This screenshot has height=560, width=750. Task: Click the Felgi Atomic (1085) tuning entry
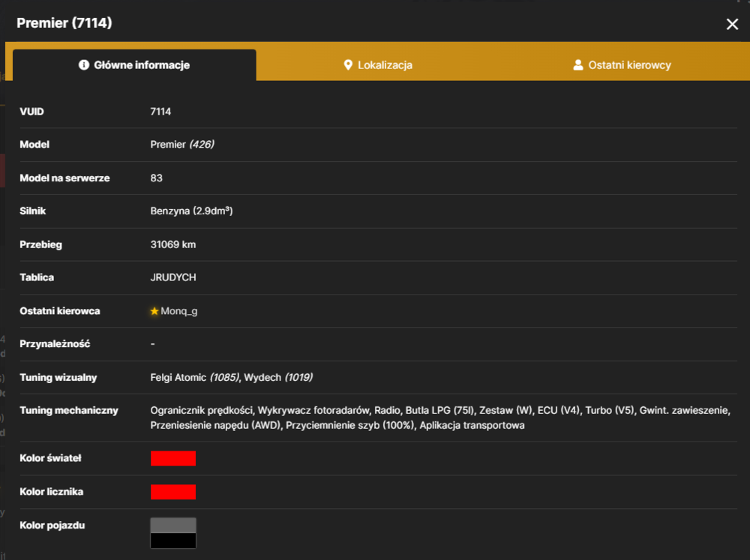click(x=195, y=377)
